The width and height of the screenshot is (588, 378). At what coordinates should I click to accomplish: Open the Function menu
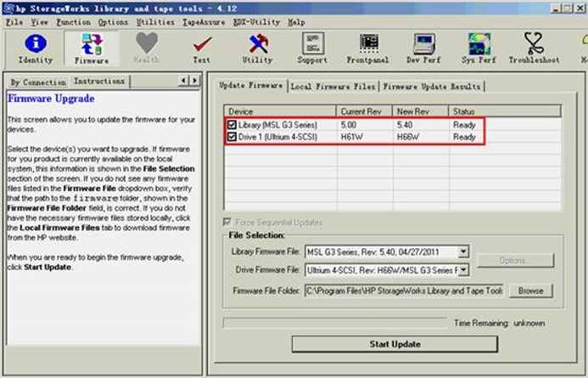pos(73,23)
